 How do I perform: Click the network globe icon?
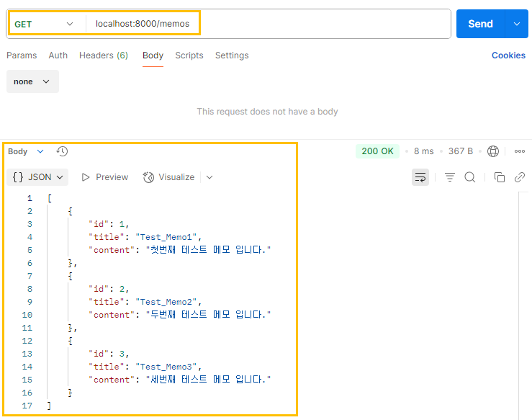[493, 151]
